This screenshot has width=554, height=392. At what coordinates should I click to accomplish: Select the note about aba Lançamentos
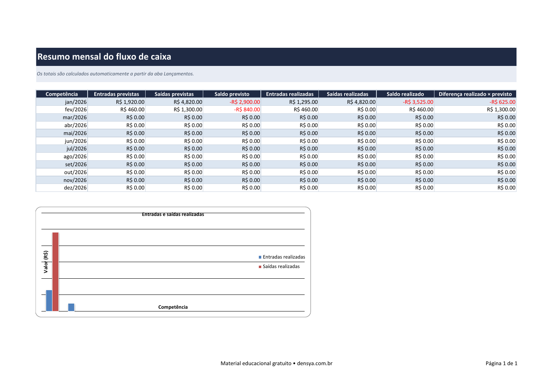[115, 74]
